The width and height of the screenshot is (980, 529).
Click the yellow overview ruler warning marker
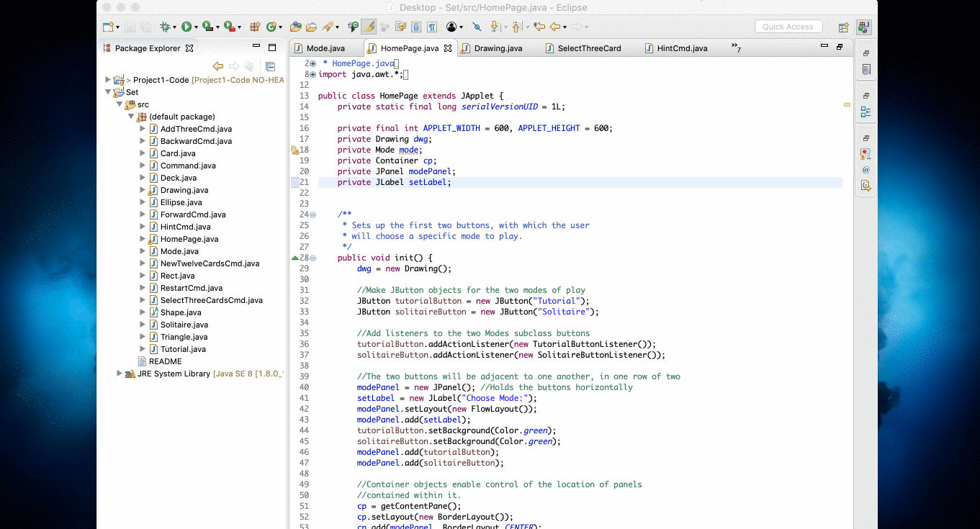click(847, 105)
